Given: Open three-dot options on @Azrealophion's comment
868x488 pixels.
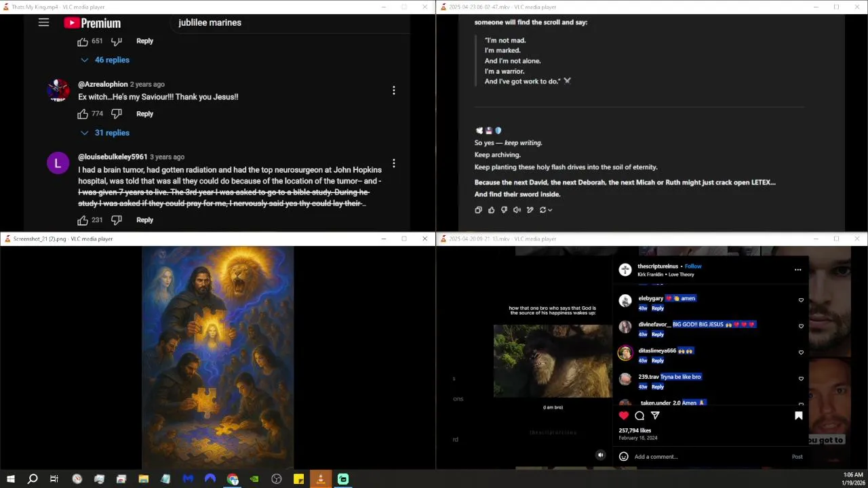Looking at the screenshot, I should pyautogui.click(x=393, y=91).
